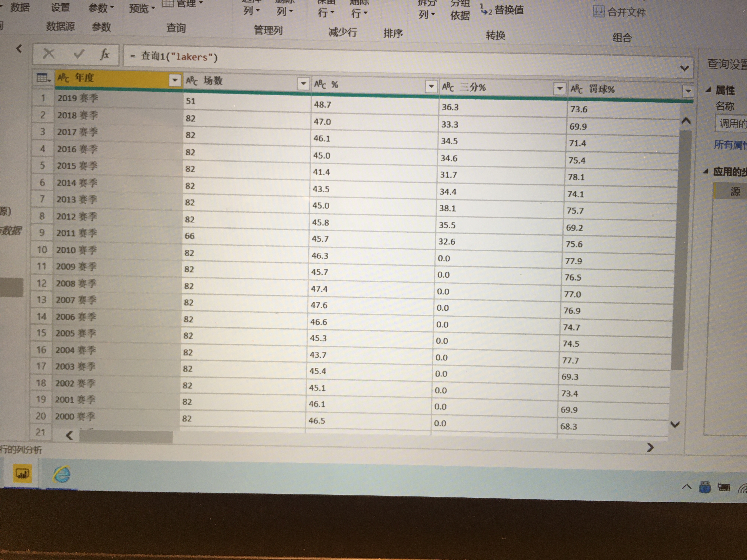This screenshot has height=560, width=747.
Task: Open 三分% column filter dropdown
Action: 559,89
